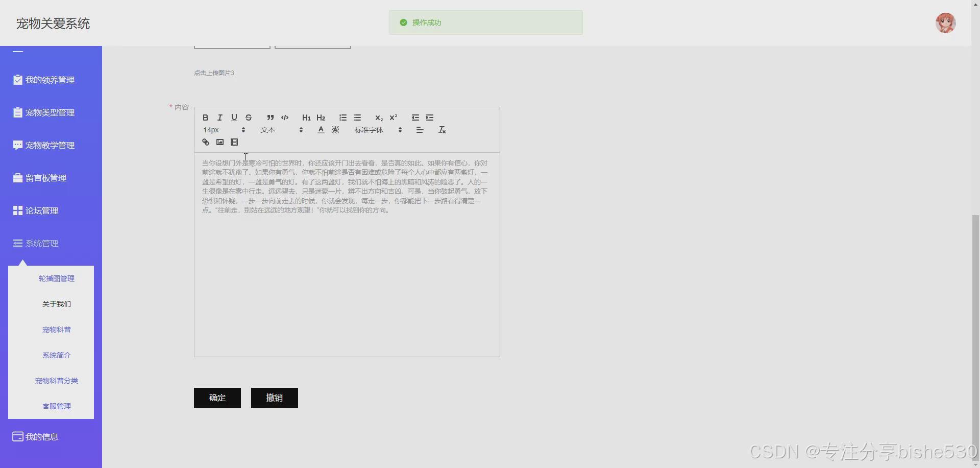Insert a video into the content

coord(234,142)
